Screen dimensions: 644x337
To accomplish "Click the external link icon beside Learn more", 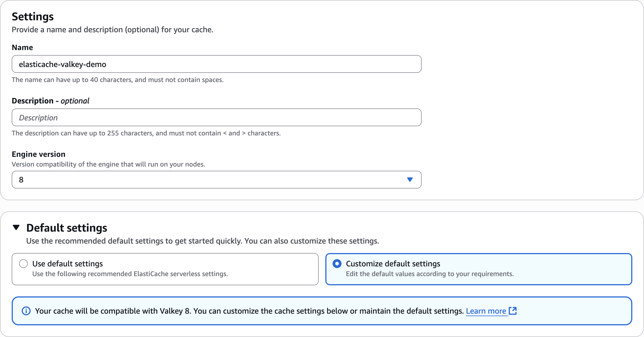I will point(513,311).
